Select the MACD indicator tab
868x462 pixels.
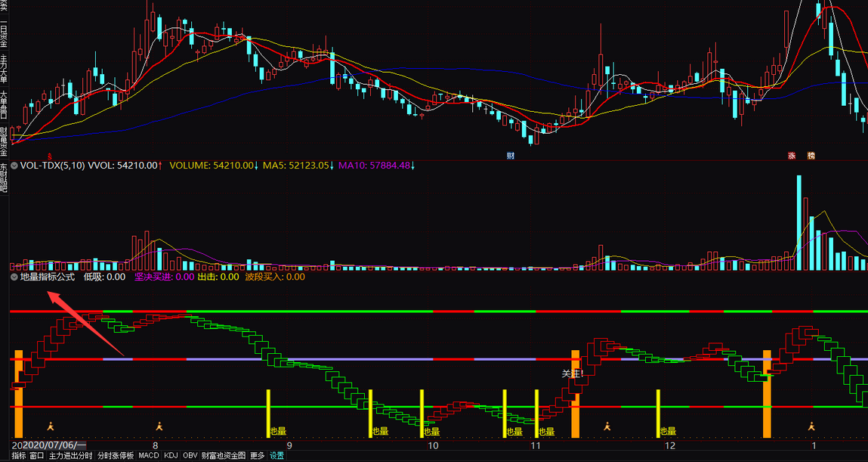click(x=148, y=456)
